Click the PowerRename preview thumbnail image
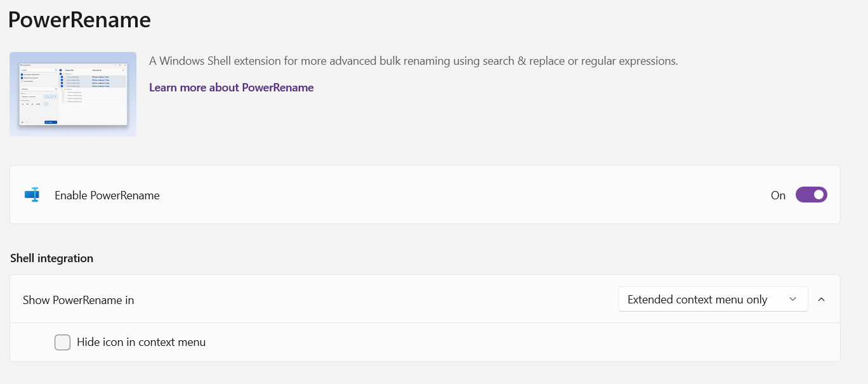The image size is (868, 384). [x=72, y=93]
